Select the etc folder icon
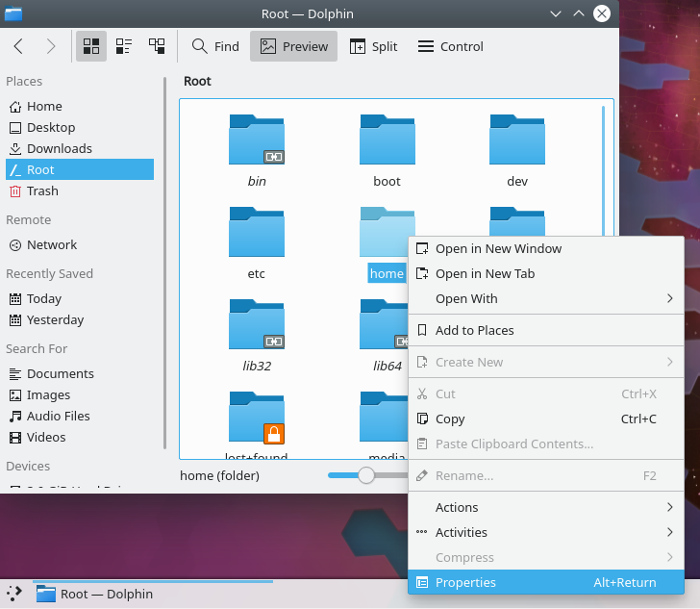 point(257,232)
